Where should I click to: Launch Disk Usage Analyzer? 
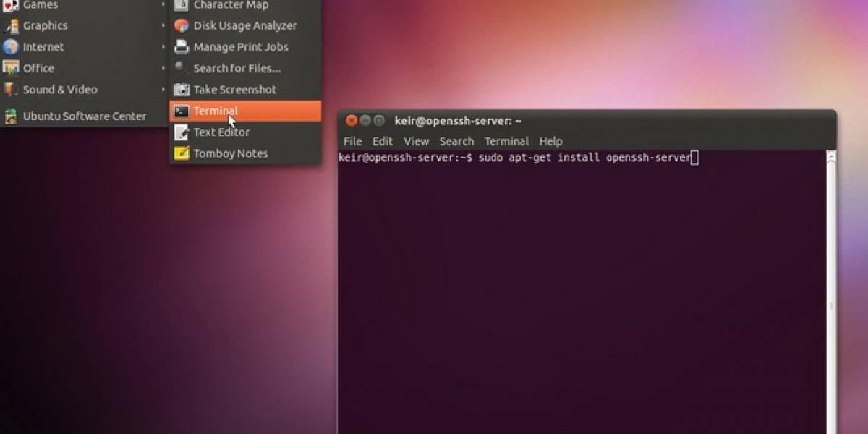[245, 26]
